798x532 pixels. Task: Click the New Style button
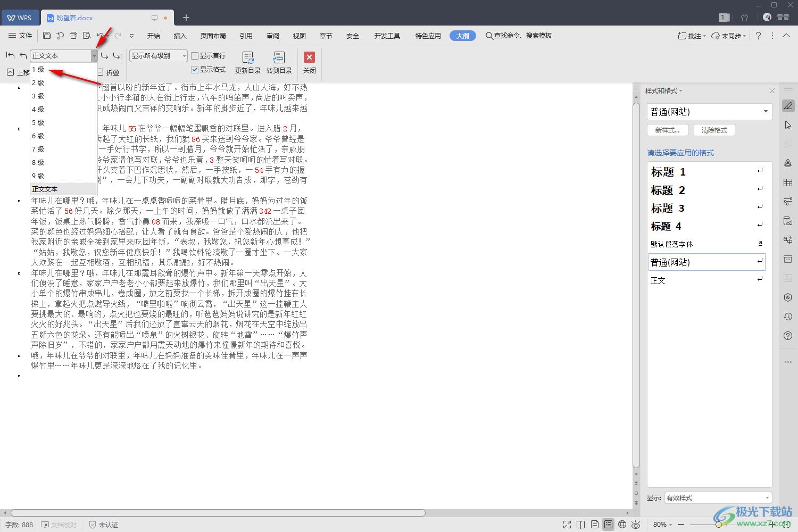668,130
